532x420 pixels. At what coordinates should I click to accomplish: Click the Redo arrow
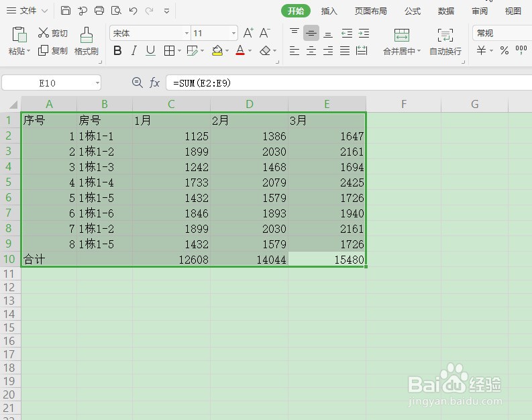150,11
